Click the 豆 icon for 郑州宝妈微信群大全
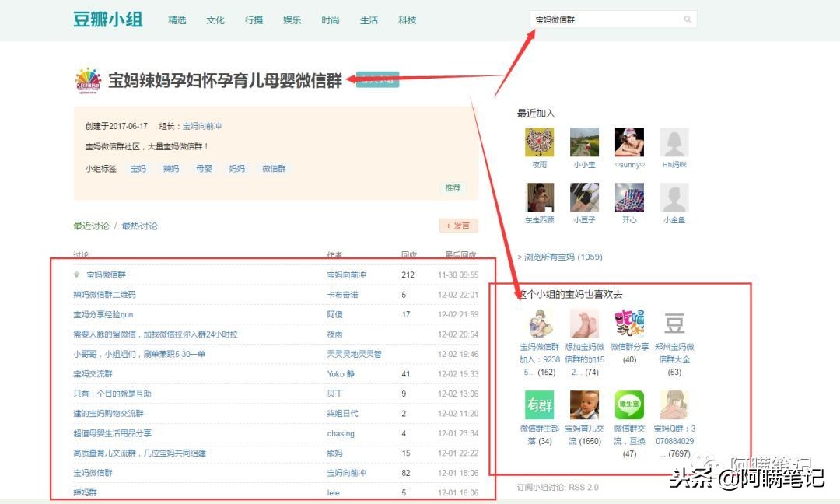The image size is (840, 504). [x=674, y=321]
